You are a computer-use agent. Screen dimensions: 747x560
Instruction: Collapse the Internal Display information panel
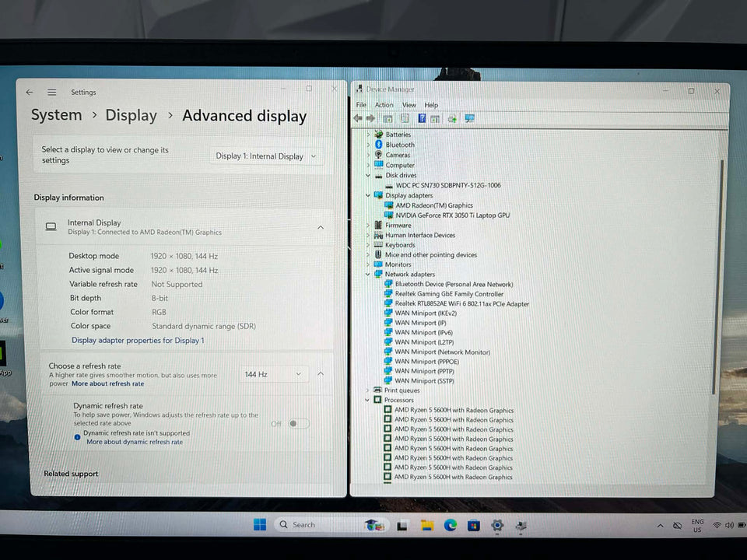[x=320, y=227]
